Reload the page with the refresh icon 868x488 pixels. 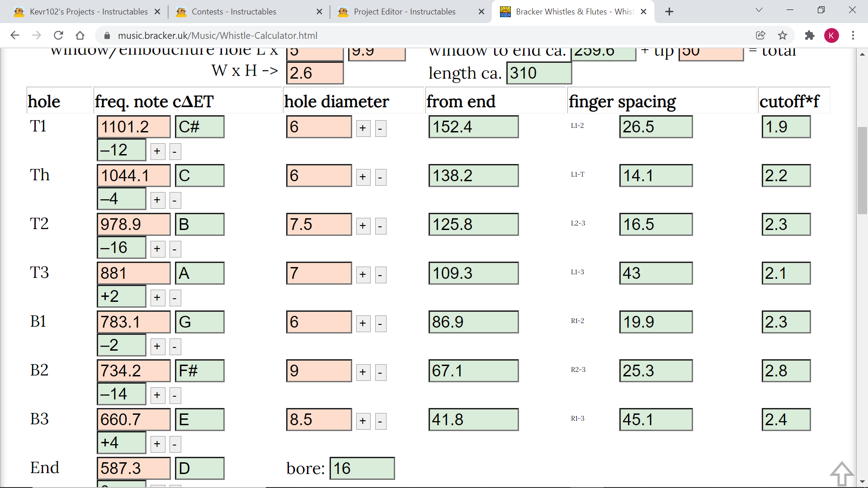click(x=58, y=35)
